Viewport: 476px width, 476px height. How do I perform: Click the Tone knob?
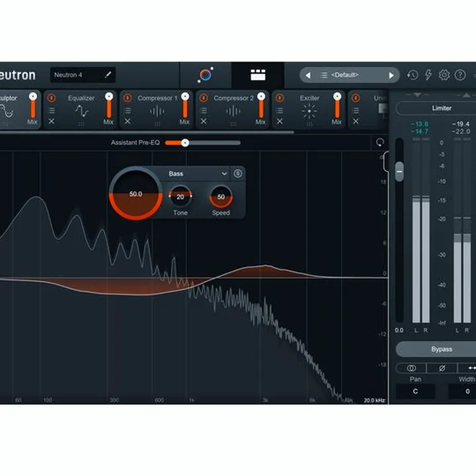click(x=180, y=196)
